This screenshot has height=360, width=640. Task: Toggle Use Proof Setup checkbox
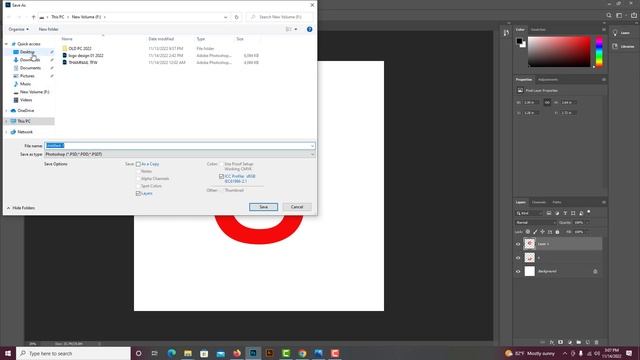221,164
